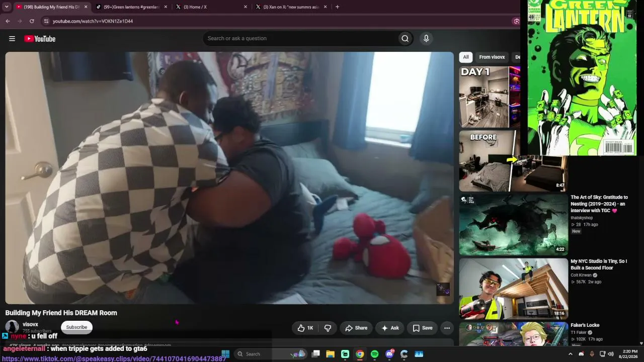Click the microphone icon in the system tray

point(592,354)
